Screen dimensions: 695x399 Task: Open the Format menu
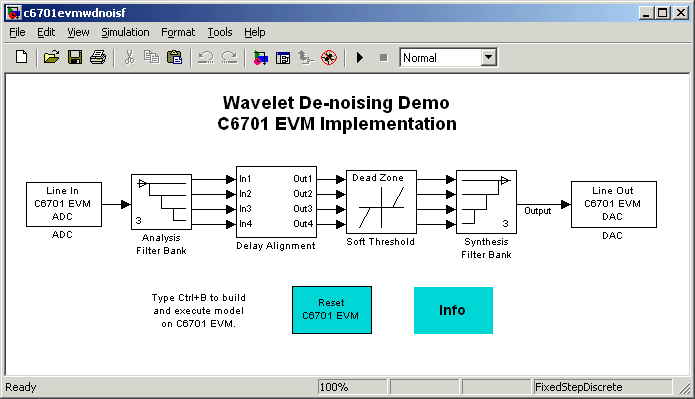[x=178, y=32]
